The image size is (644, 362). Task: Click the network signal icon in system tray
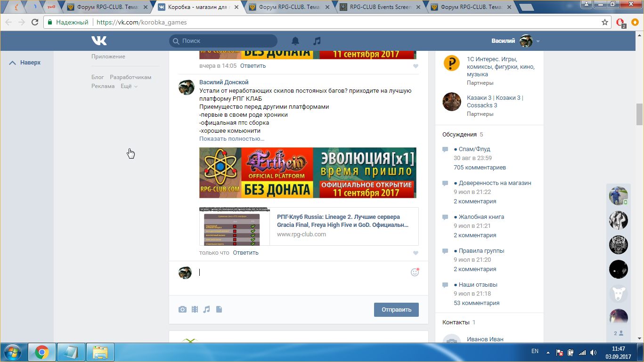582,352
